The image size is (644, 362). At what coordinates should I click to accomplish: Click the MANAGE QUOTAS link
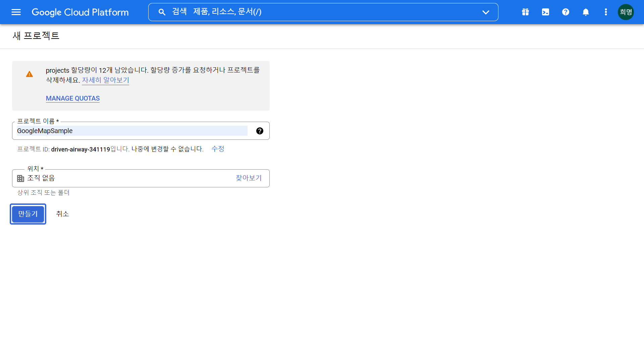pyautogui.click(x=73, y=99)
